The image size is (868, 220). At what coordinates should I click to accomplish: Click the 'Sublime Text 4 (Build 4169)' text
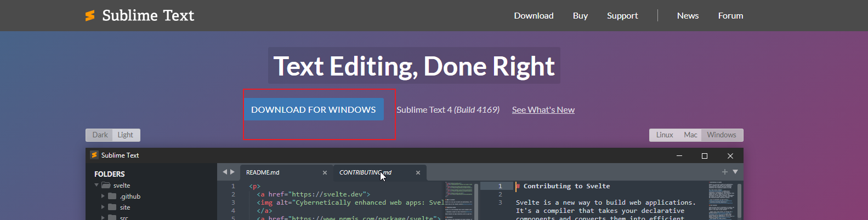tap(448, 109)
